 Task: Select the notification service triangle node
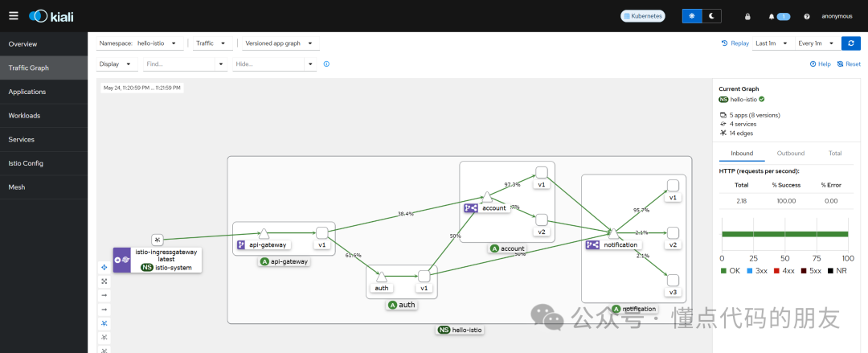pyautogui.click(x=612, y=233)
